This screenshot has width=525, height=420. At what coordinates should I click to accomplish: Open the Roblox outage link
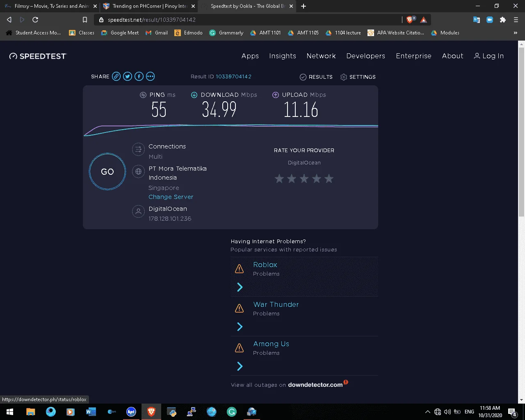click(x=265, y=265)
